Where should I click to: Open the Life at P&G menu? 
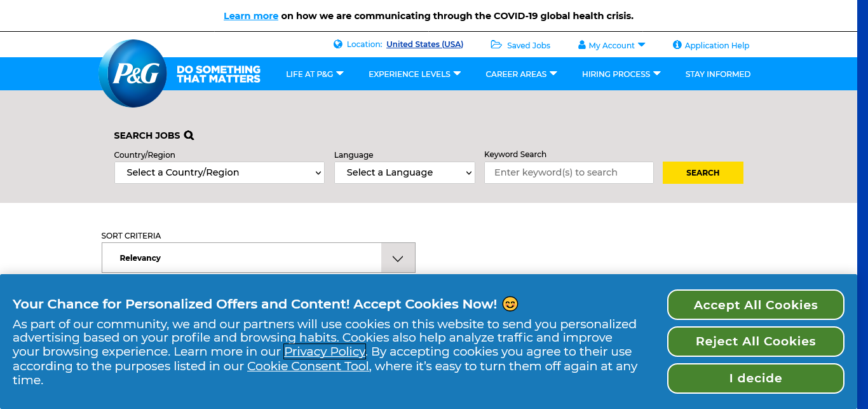[315, 74]
